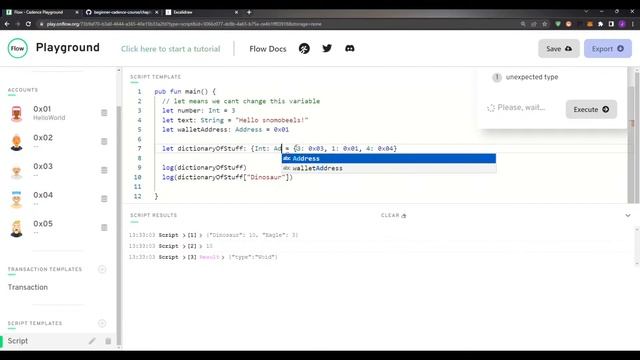This screenshot has width=640, height=360.
Task: Click the Execute button
Action: point(591,109)
